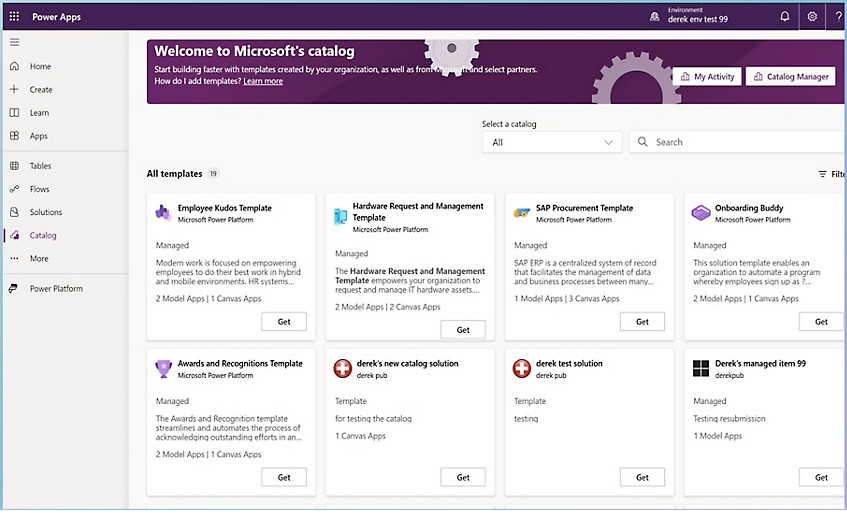Click the Onboarding Buddy icon
The image size is (847, 523).
[x=701, y=212]
